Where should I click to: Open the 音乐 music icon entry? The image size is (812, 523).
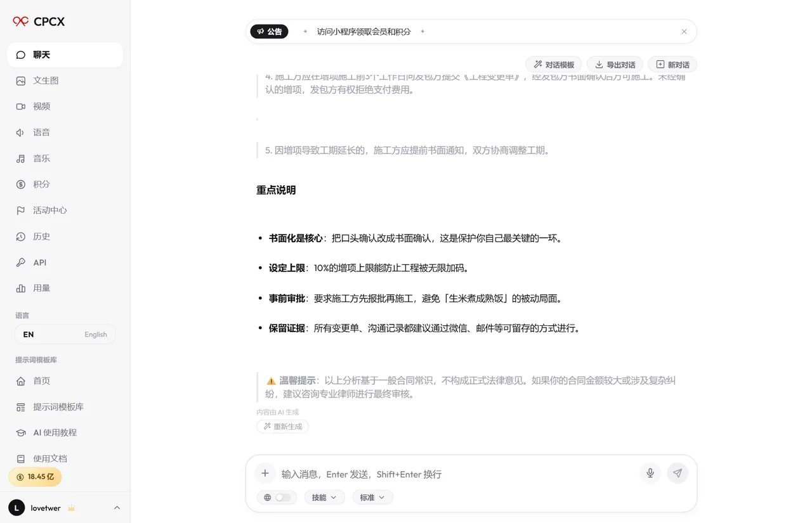65,158
